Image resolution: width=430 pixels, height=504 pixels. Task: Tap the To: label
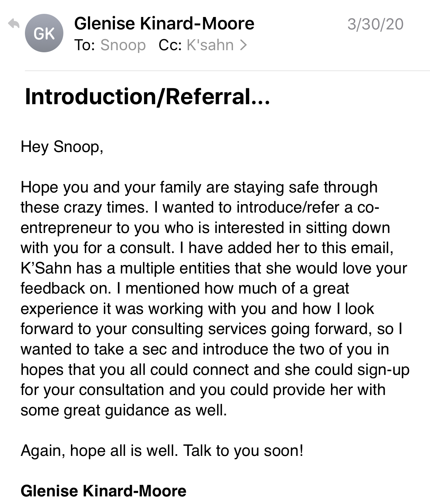(84, 45)
